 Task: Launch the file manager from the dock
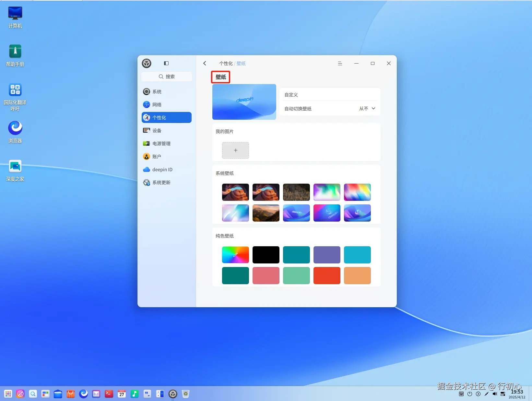(58, 394)
